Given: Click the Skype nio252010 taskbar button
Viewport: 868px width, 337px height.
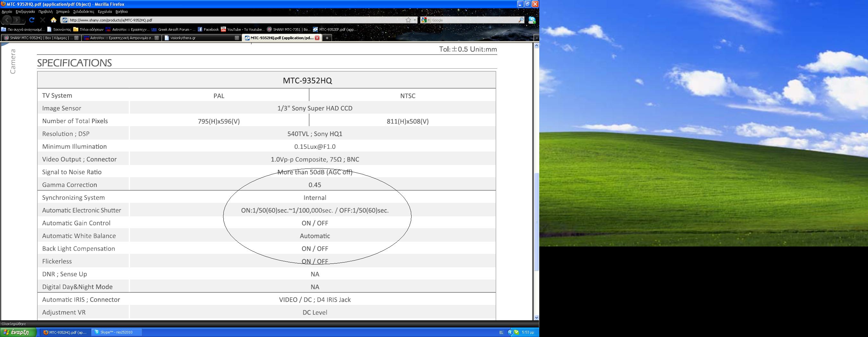Looking at the screenshot, I should (117, 332).
